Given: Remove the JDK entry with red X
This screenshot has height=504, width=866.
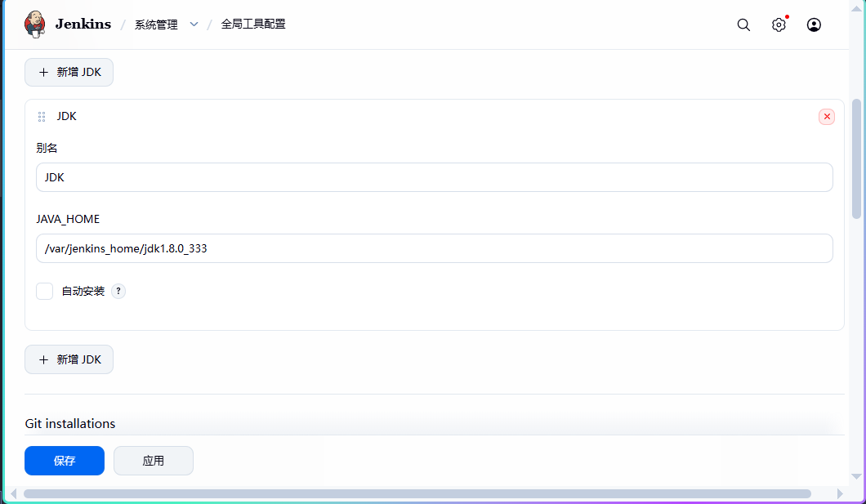Looking at the screenshot, I should click(826, 117).
